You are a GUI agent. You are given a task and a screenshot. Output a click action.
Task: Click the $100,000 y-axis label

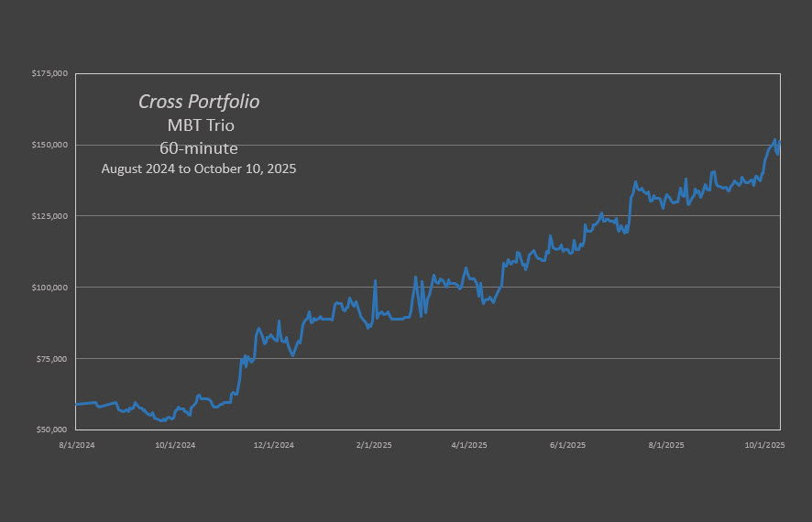[50, 288]
